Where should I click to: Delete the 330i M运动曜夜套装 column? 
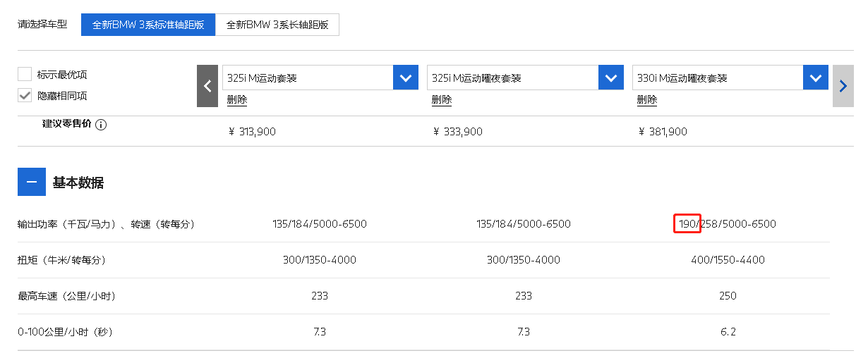tap(647, 99)
